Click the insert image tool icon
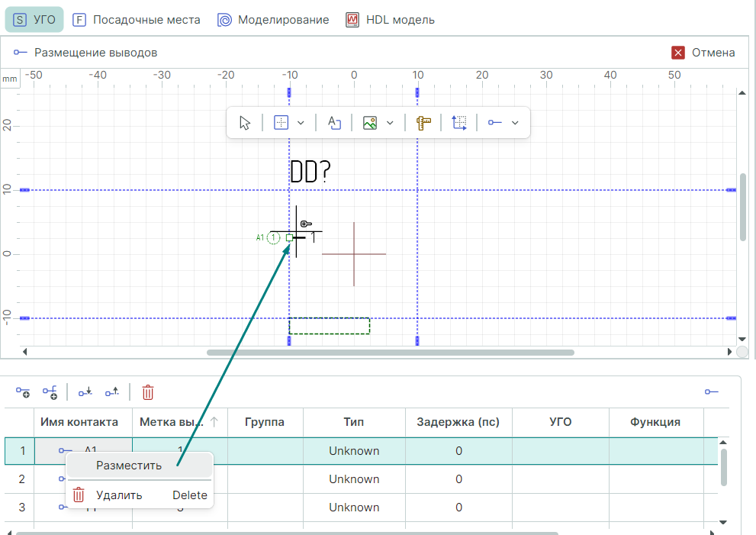Image resolution: width=756 pixels, height=535 pixels. click(x=370, y=123)
